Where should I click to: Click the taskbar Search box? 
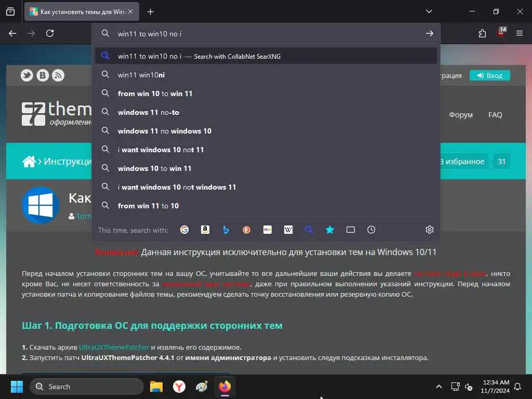[87, 387]
